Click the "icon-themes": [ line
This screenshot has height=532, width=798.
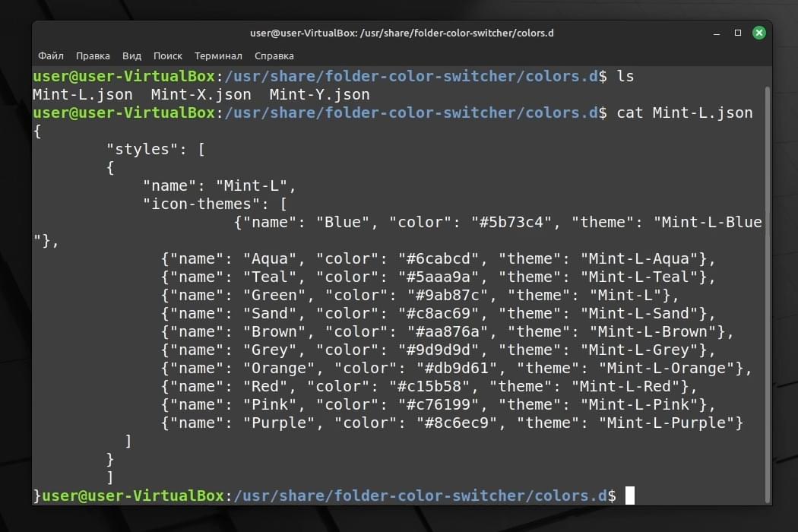(x=214, y=204)
